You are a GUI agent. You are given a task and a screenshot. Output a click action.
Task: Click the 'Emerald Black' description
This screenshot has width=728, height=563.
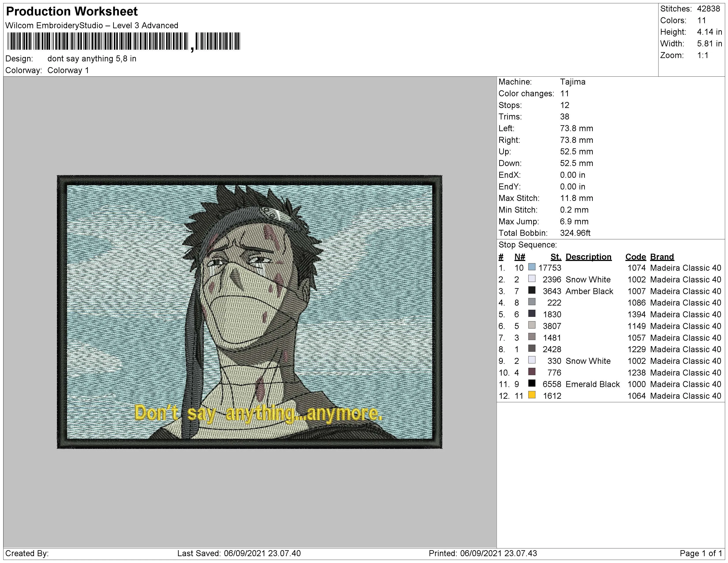[x=592, y=384]
